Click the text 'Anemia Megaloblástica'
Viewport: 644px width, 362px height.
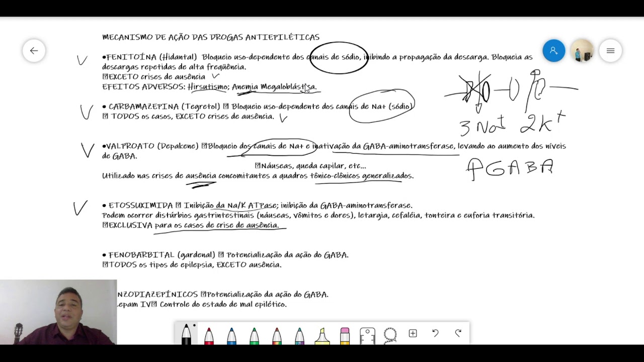tap(274, 87)
